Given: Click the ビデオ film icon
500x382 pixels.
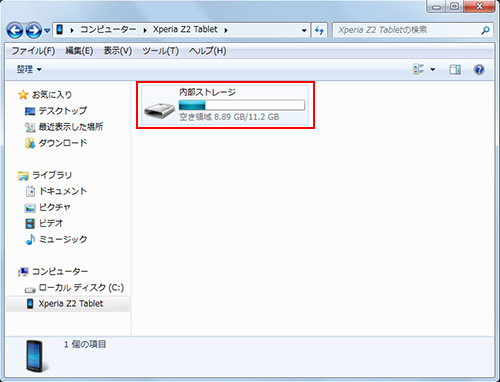Looking at the screenshot, I should (x=30, y=223).
